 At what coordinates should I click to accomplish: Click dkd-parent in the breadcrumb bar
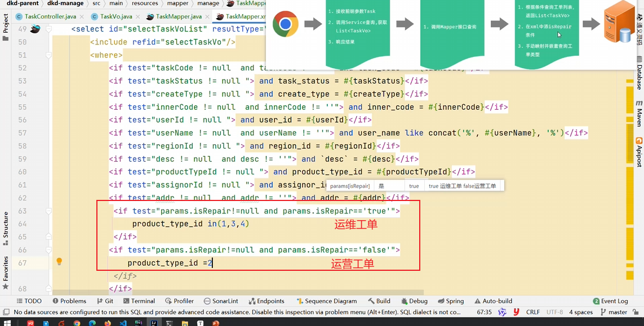click(22, 3)
